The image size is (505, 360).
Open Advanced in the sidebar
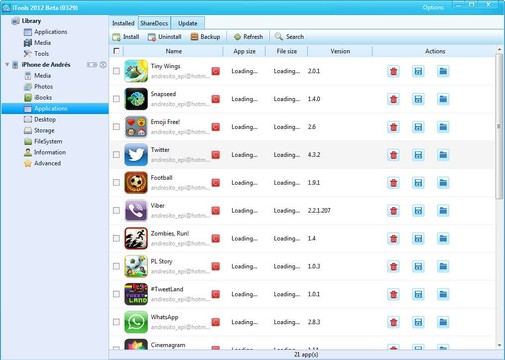click(x=42, y=163)
